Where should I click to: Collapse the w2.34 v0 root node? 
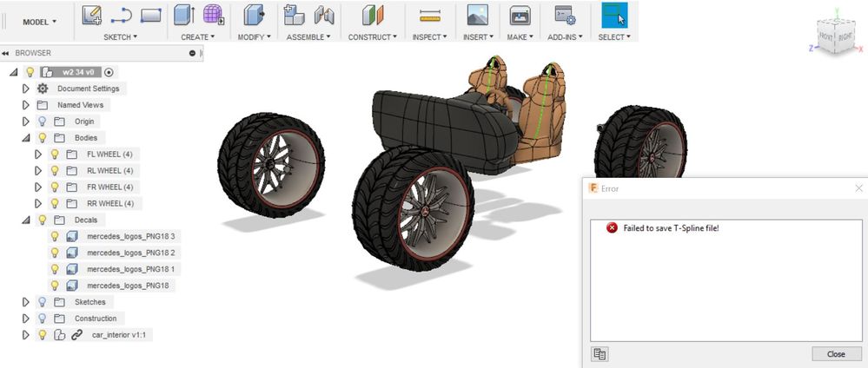tap(14, 72)
